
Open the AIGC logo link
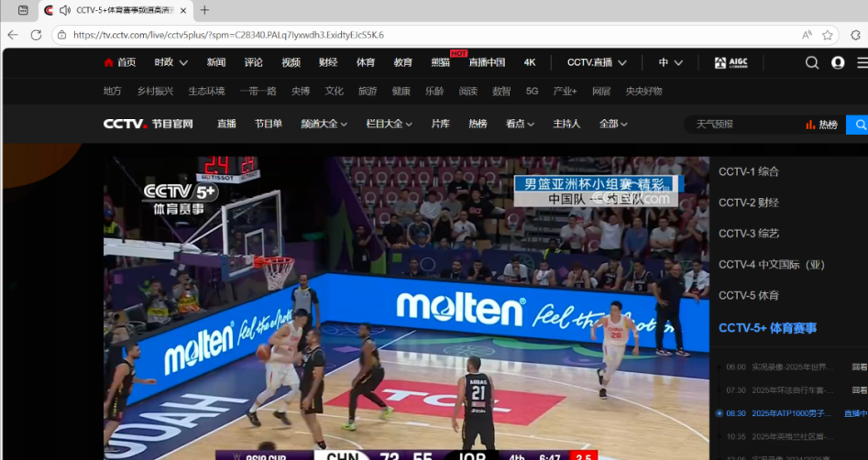pos(731,62)
